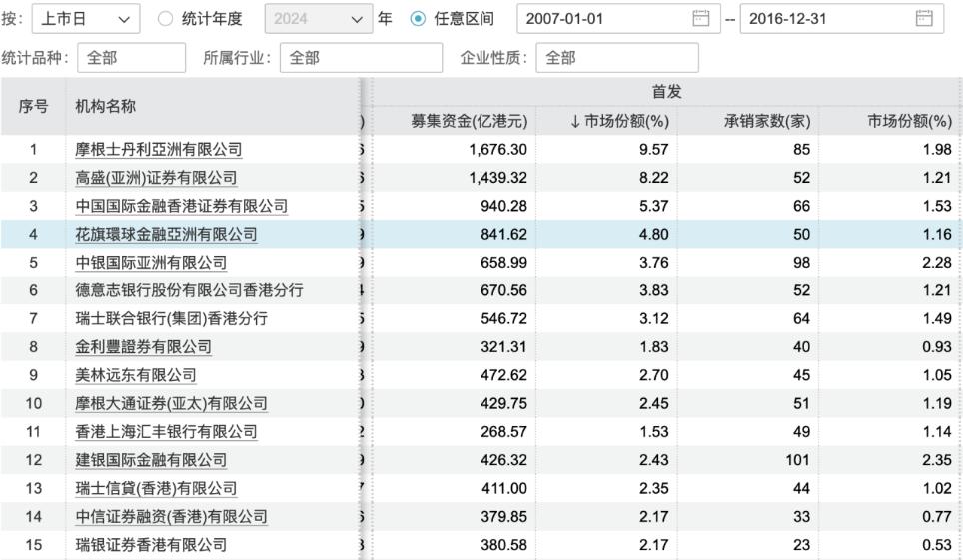Open 高盛(亚洲)证券有限公司 link
This screenshot has width=963, height=560.
pyautogui.click(x=156, y=178)
